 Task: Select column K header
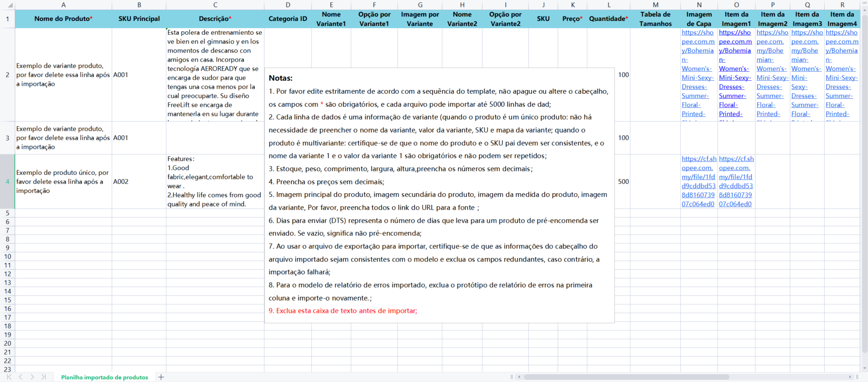point(573,5)
